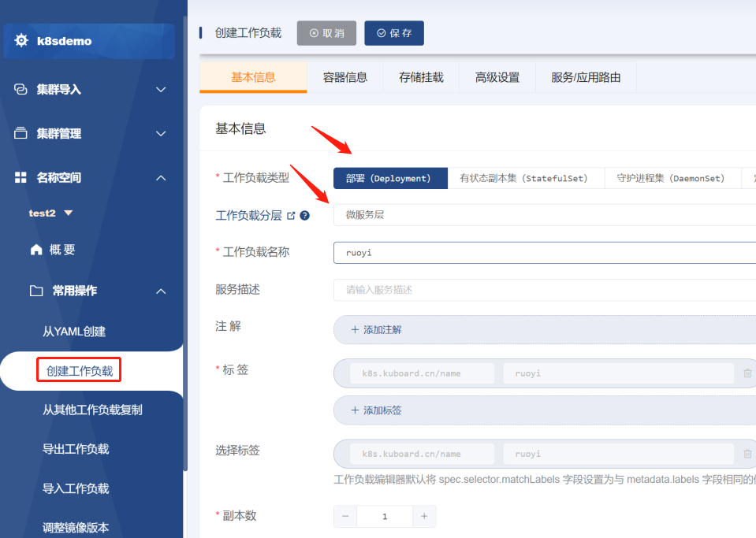Choose 有状态副本集 (StatefulSet) type

(524, 179)
